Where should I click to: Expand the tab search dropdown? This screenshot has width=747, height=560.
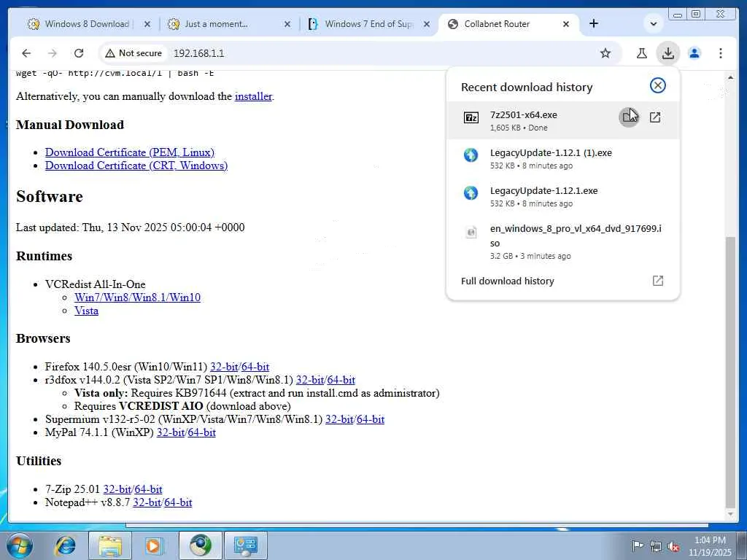pos(654,23)
